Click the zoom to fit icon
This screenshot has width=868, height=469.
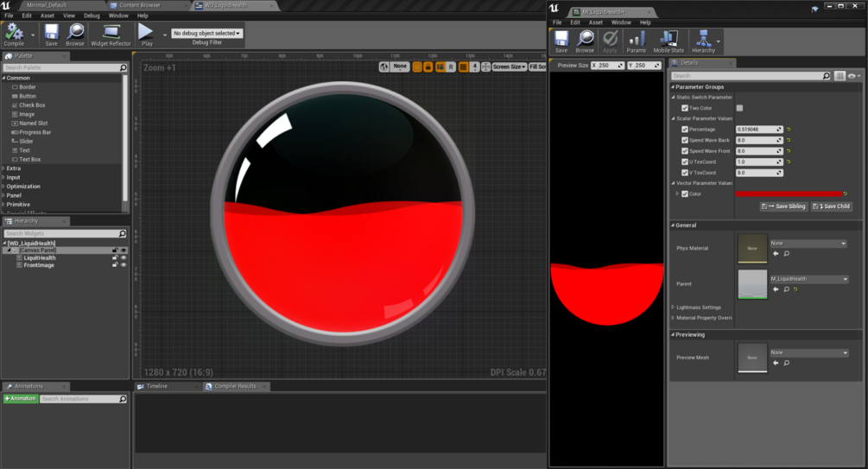click(x=485, y=67)
